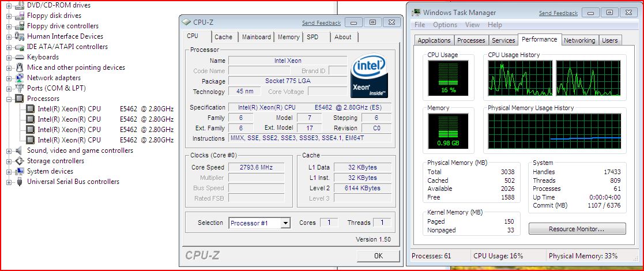Open the Help menu in Task Manager
644x271 pixels.
tap(495, 25)
